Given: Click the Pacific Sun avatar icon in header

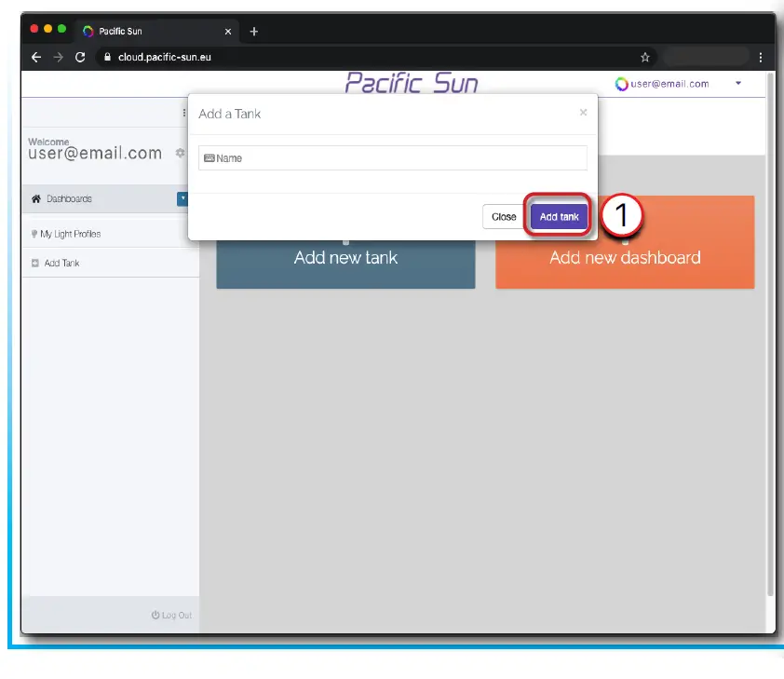Looking at the screenshot, I should pos(621,84).
